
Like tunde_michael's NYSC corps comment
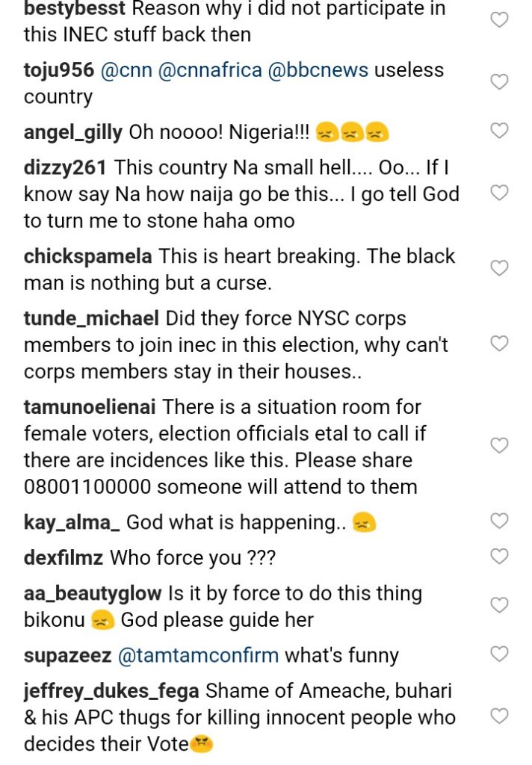click(499, 344)
